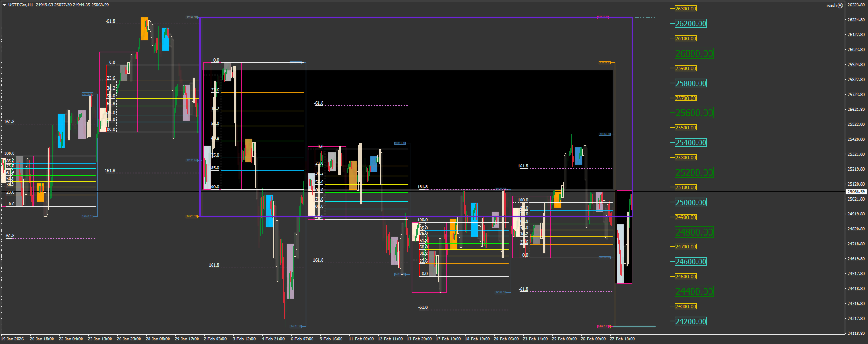868x344 pixels.
Task: Click the 26323.80 value on price scale
Action: 856,5
